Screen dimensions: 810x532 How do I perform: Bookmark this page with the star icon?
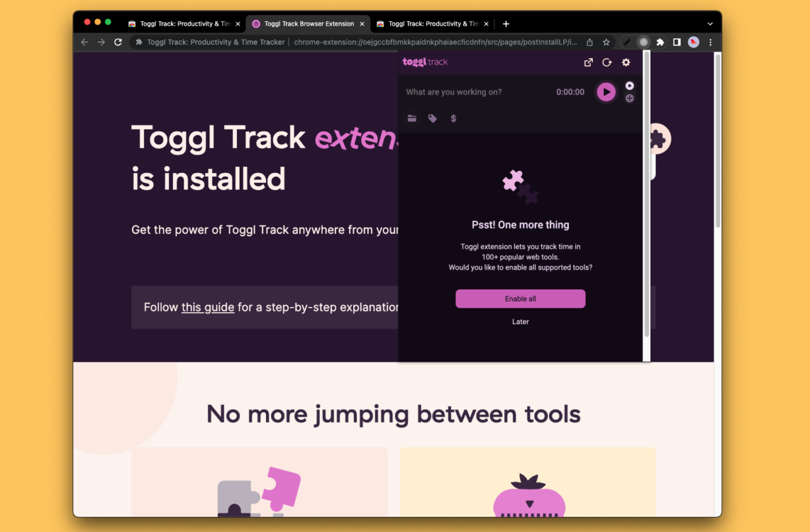(x=606, y=42)
